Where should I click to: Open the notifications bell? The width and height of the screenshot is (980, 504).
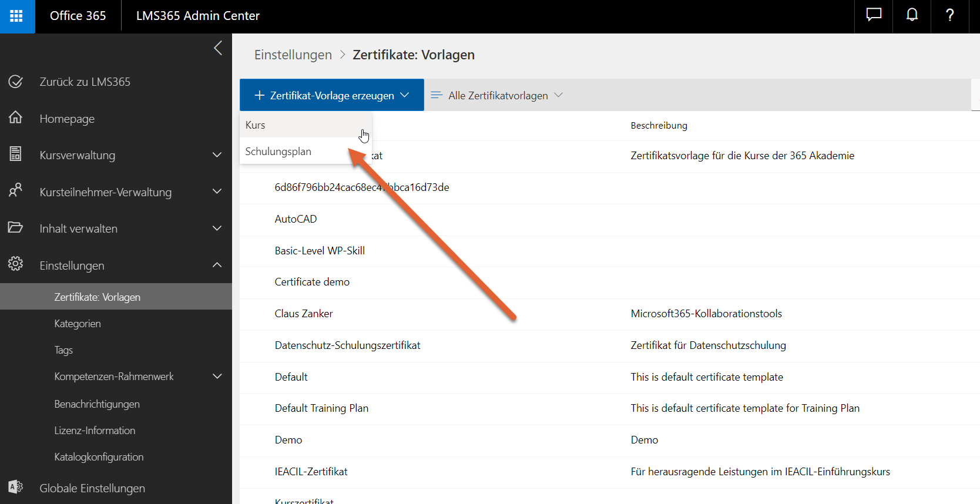(x=912, y=15)
